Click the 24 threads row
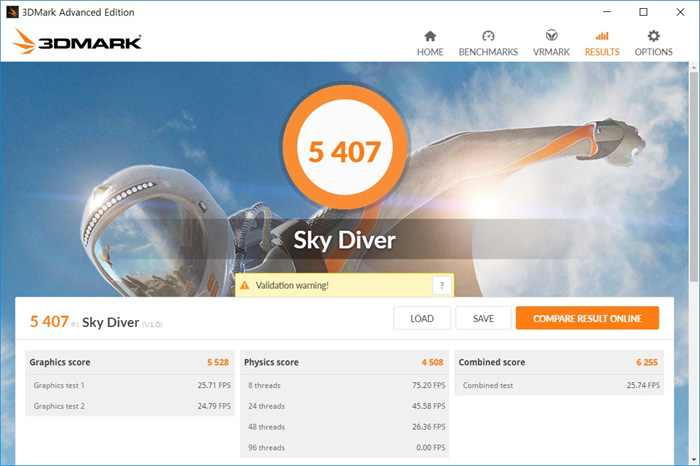Image resolution: width=700 pixels, height=466 pixels. tap(344, 406)
